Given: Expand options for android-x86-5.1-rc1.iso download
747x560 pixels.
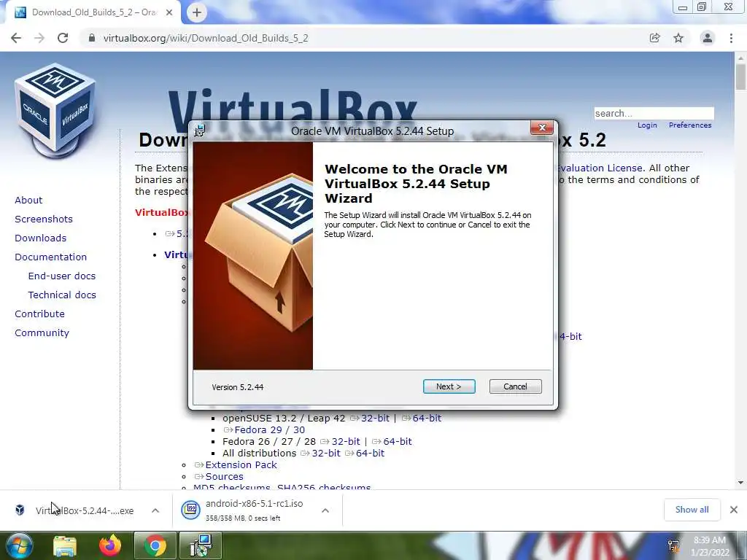Looking at the screenshot, I should tap(325, 510).
